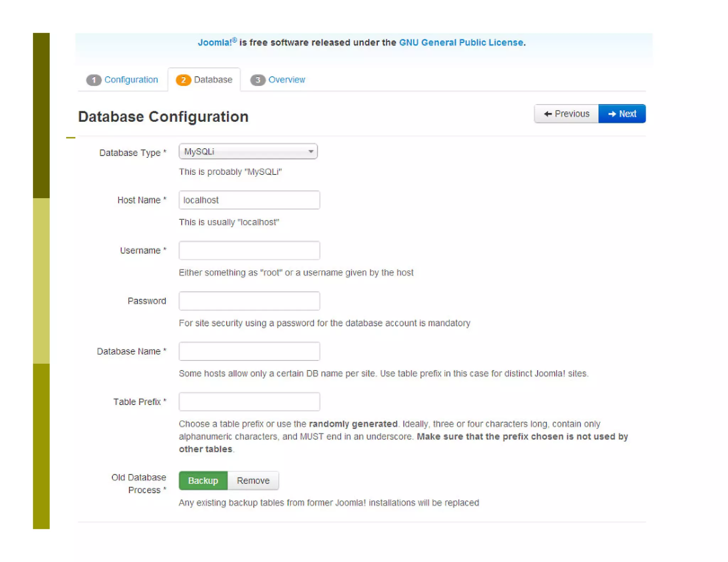Follow the Joomla! link in header
This screenshot has height=562, width=728.
click(215, 42)
